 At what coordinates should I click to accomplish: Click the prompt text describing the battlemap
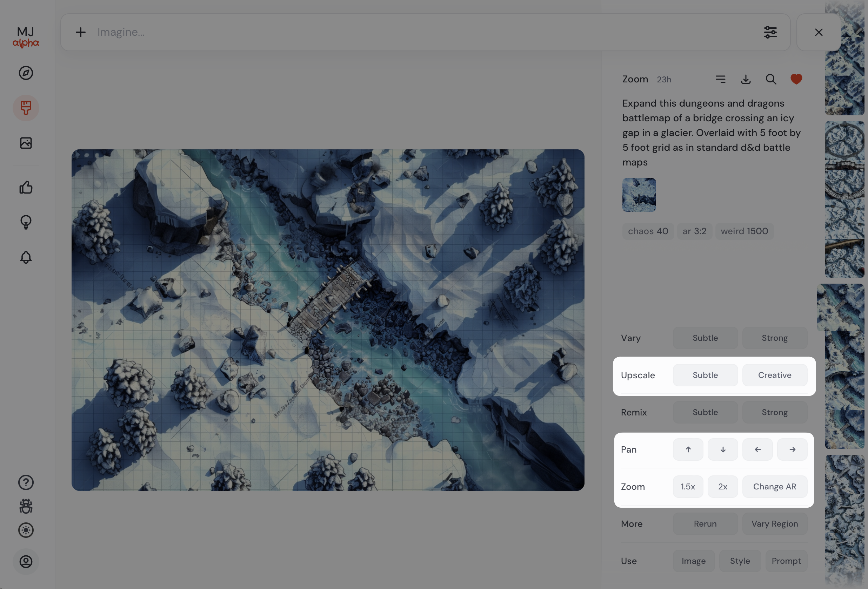(x=712, y=133)
